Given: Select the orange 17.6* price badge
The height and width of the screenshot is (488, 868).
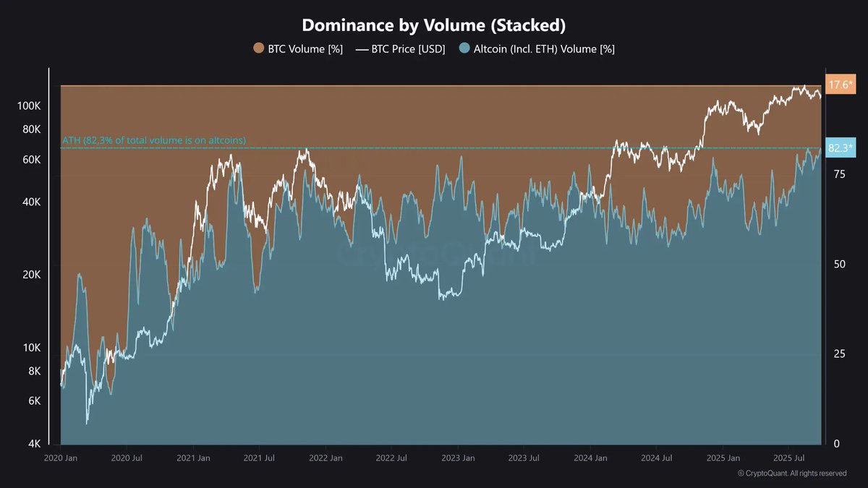Looking at the screenshot, I should pos(840,85).
